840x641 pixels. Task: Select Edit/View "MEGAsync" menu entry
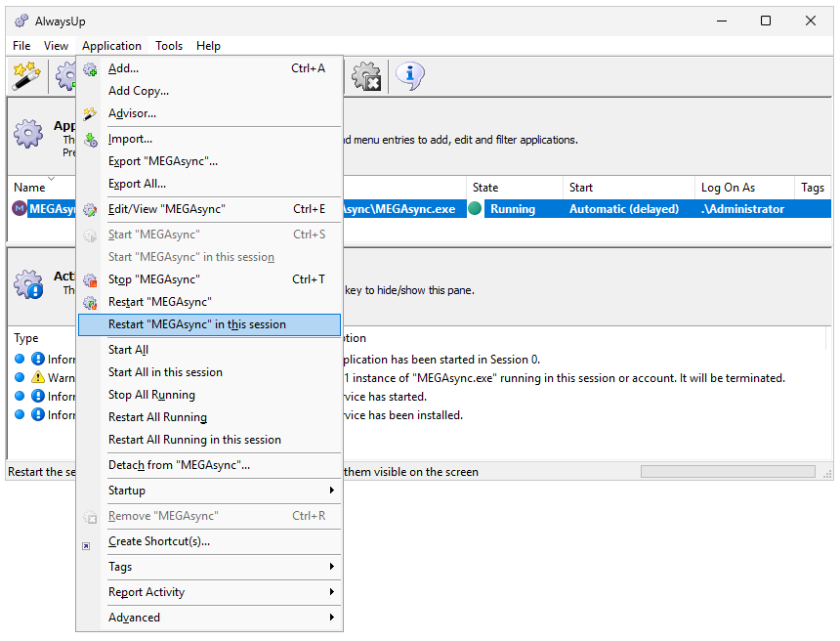167,209
